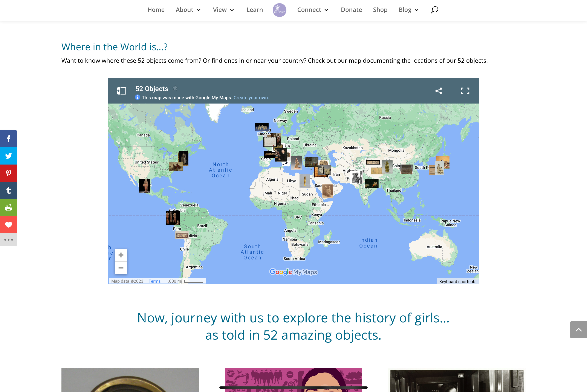The image size is (587, 392).
Task: Click the Google My Maps share icon
Action: [439, 91]
